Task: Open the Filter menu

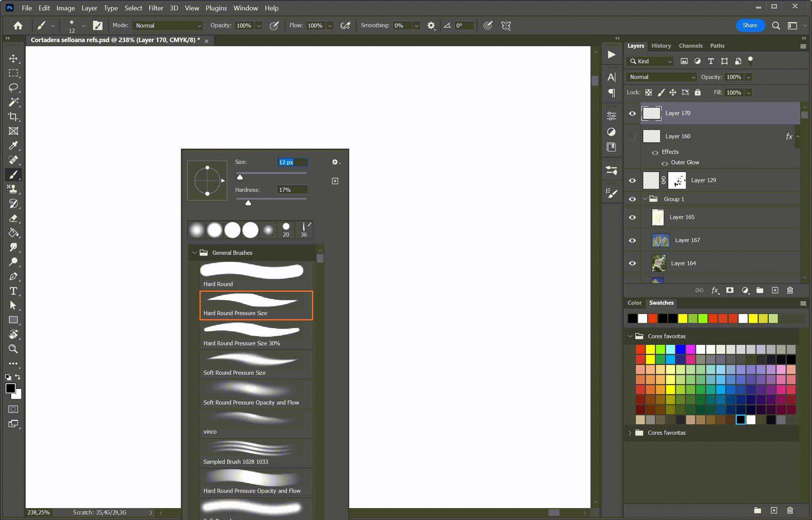Action: [x=156, y=8]
